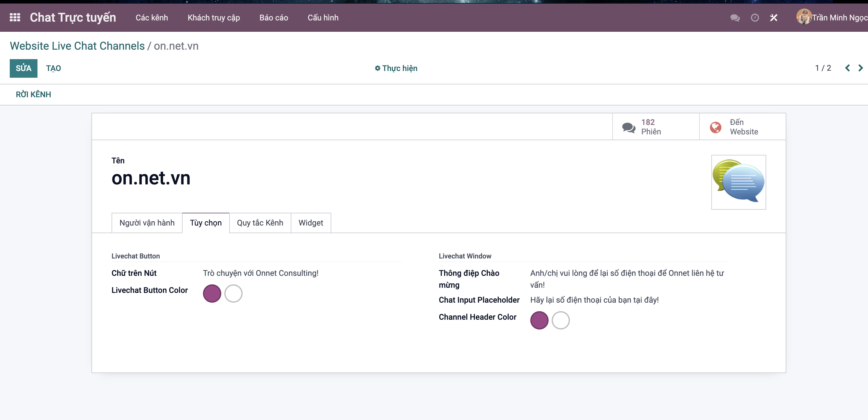Open the apps grid menu icon
The height and width of the screenshot is (420, 868).
click(x=15, y=18)
